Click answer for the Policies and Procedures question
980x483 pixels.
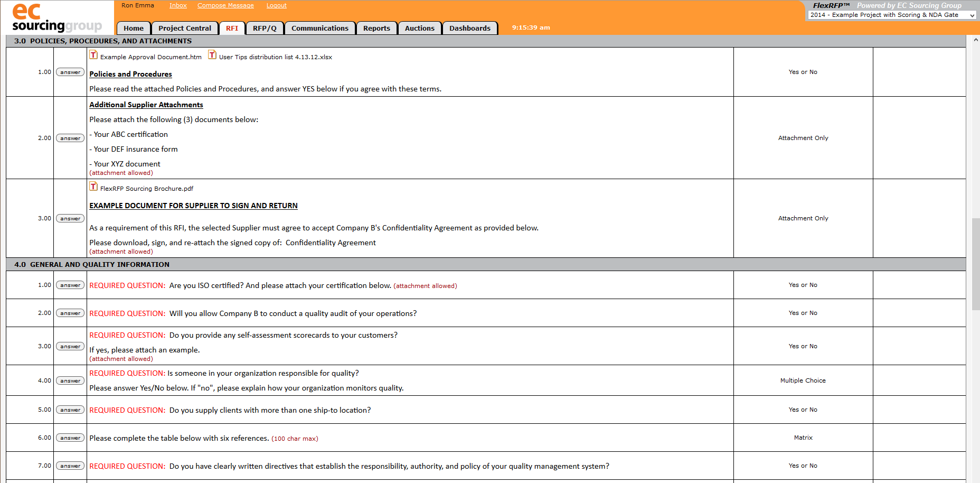70,72
